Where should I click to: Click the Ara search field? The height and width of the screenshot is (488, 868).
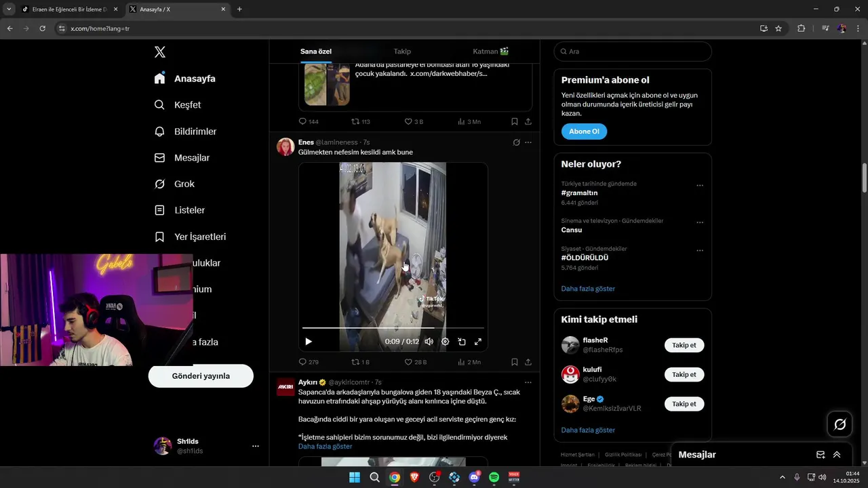633,52
